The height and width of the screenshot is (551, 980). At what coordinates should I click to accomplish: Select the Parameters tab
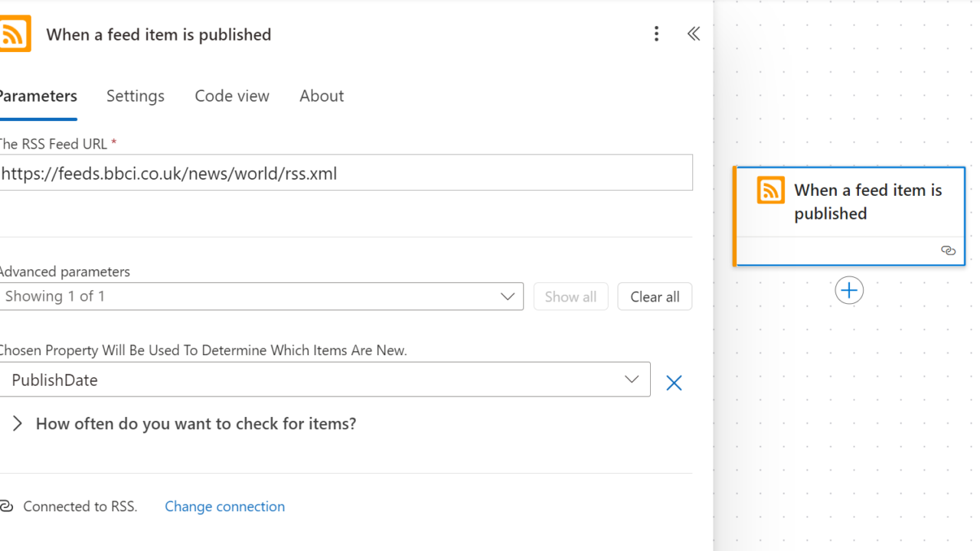[38, 96]
